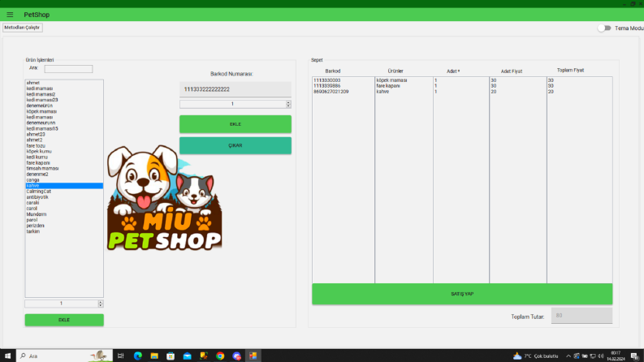Select 'canga' in product list
The width and height of the screenshot is (644, 362).
point(64,180)
